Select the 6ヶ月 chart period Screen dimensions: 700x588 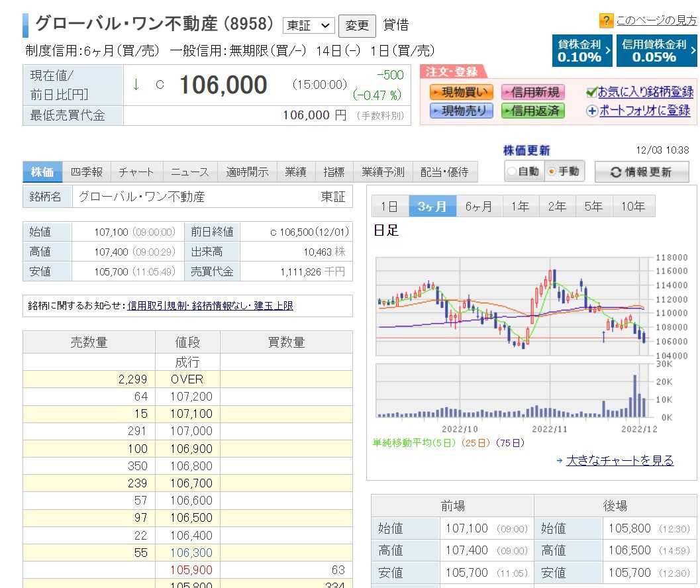point(479,207)
